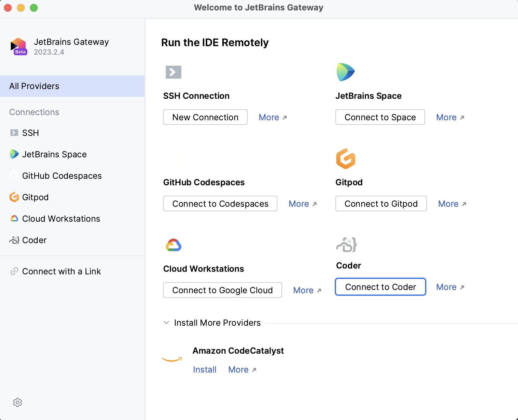518x420 pixels.
Task: Open Cloud Workstations from the sidebar
Action: click(61, 219)
